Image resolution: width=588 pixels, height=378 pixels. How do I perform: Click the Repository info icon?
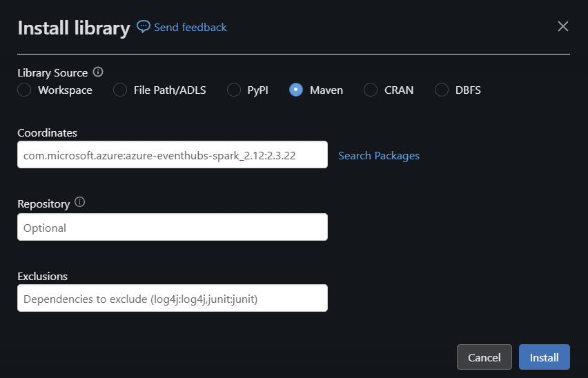pyautogui.click(x=79, y=202)
